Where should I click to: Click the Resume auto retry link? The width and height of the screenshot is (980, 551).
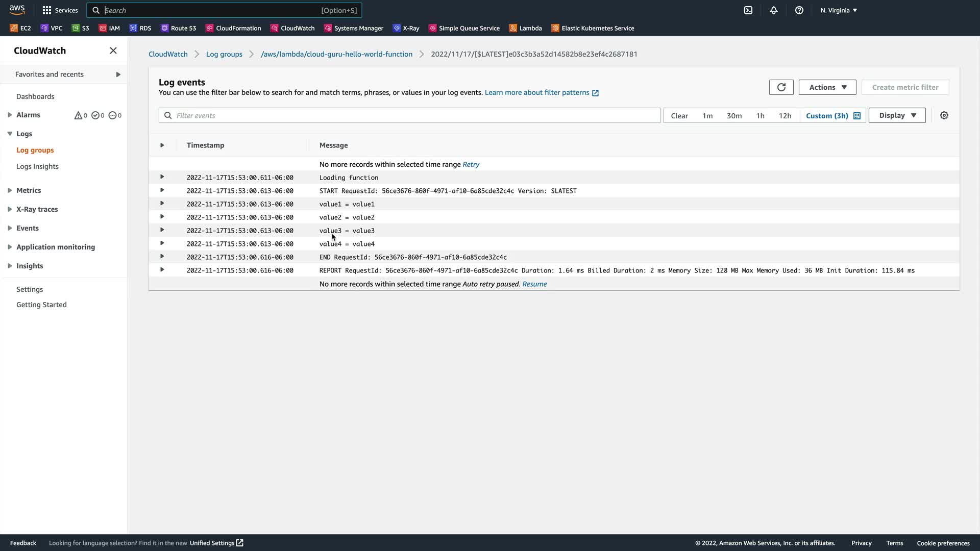coord(534,284)
